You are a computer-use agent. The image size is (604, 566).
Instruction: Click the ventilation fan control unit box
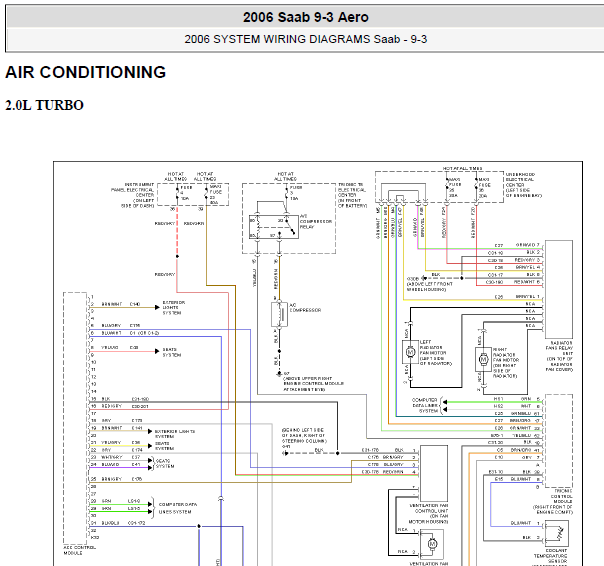[434, 474]
